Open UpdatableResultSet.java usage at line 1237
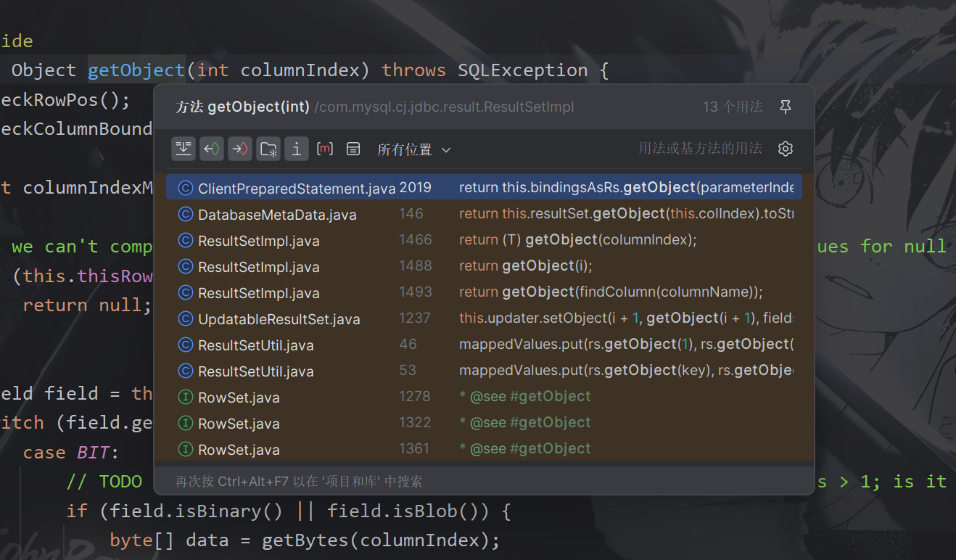 484,318
